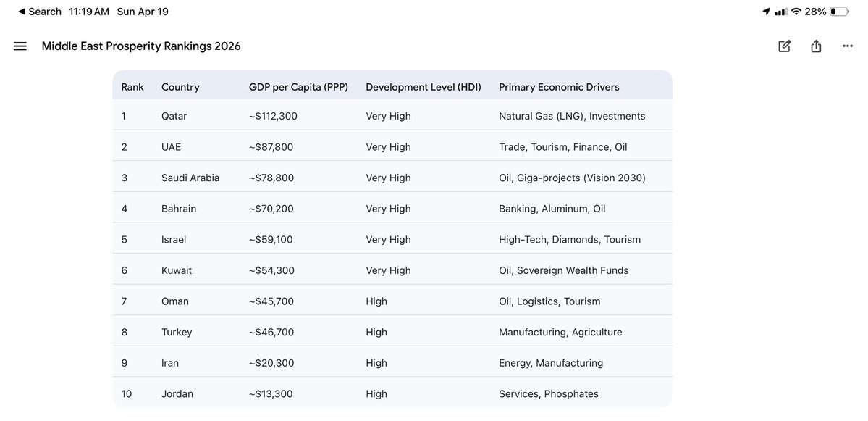Select the Israel country cell

point(174,240)
